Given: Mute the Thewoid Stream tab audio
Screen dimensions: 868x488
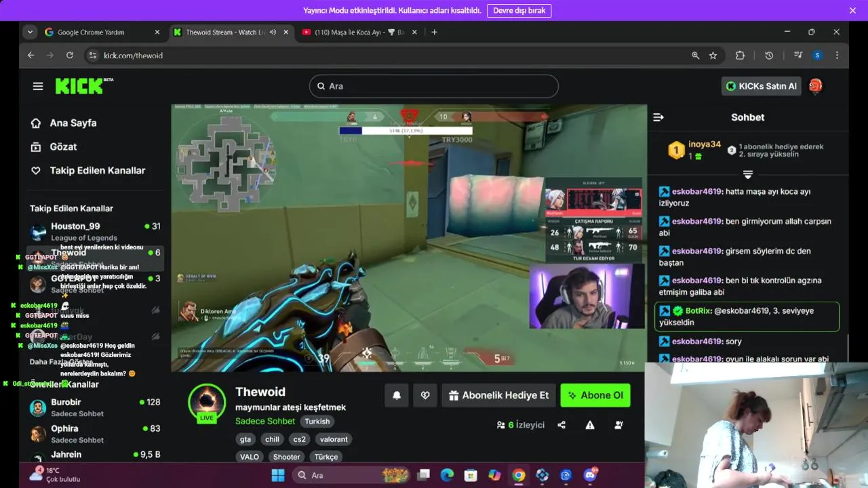Looking at the screenshot, I should (273, 32).
